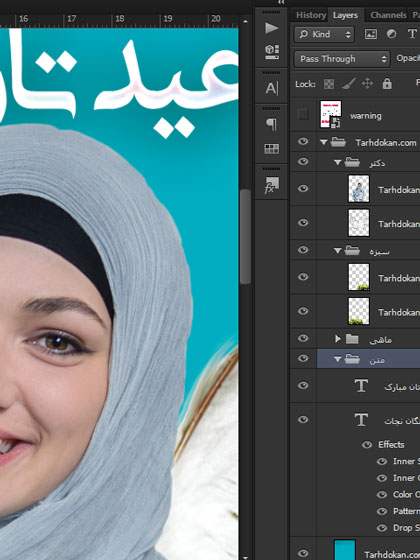Collapse the متن group

pos(338,359)
